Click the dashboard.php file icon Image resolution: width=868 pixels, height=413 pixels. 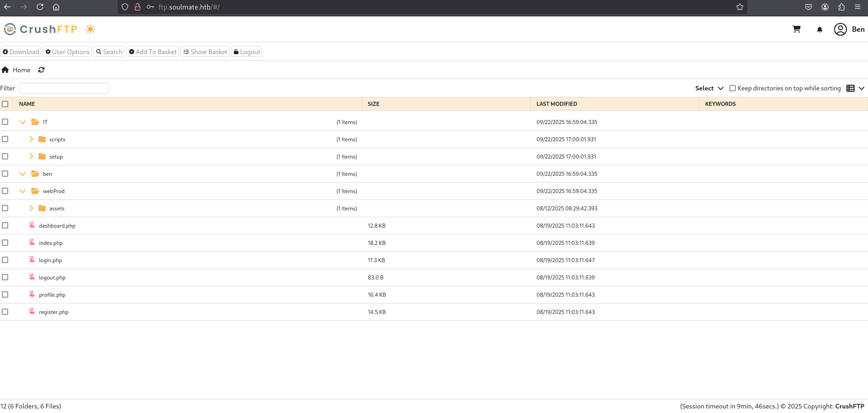coord(32,225)
